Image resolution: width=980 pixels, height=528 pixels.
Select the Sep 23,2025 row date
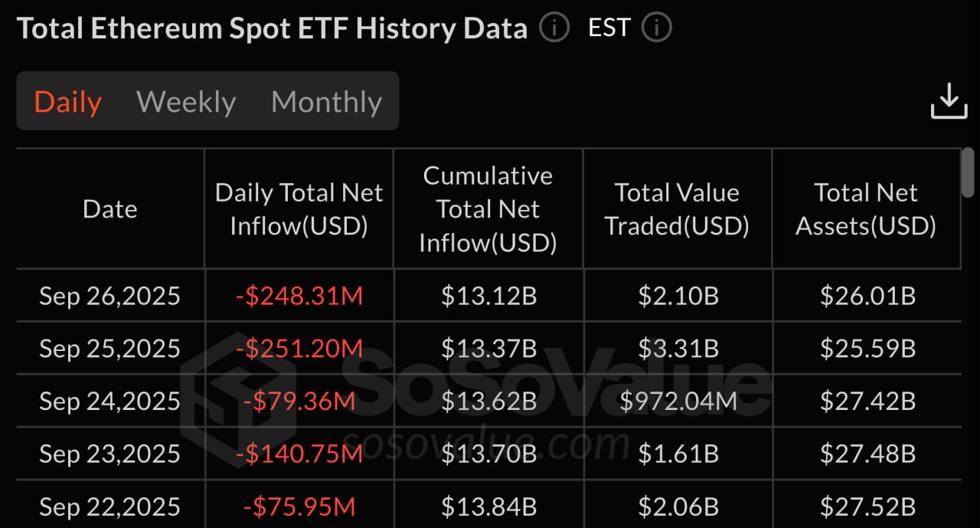[110, 454]
